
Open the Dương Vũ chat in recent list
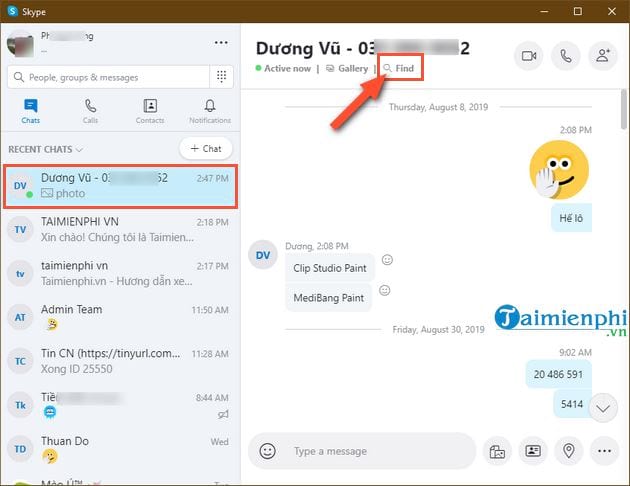click(120, 186)
